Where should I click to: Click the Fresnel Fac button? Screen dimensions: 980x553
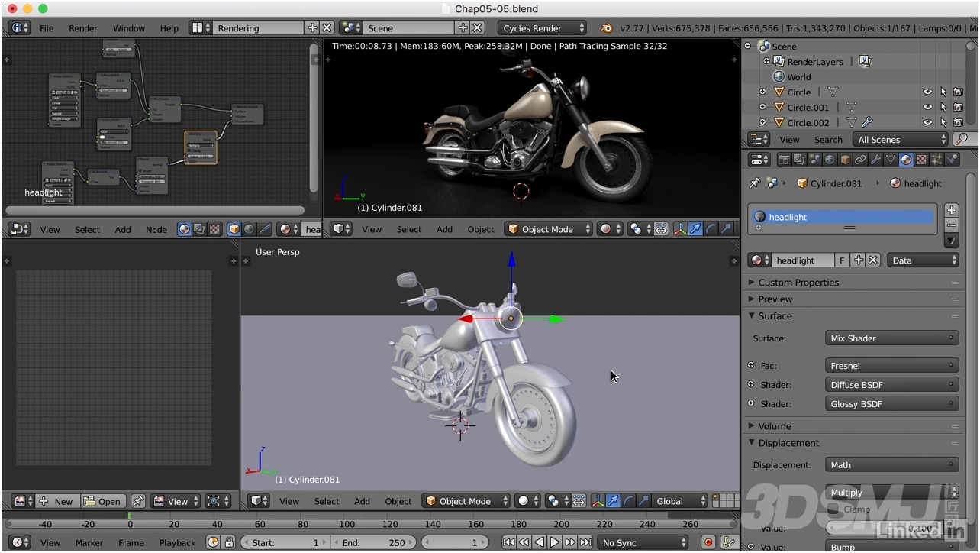pos(892,366)
